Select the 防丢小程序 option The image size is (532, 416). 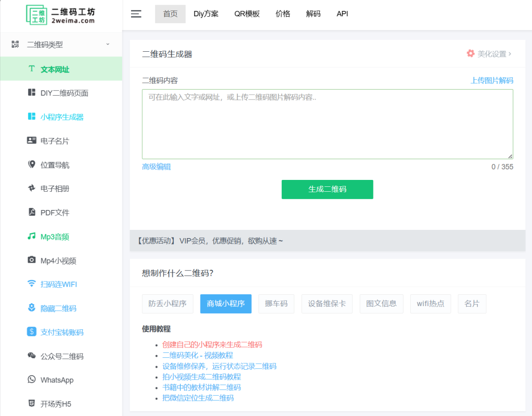[167, 304]
